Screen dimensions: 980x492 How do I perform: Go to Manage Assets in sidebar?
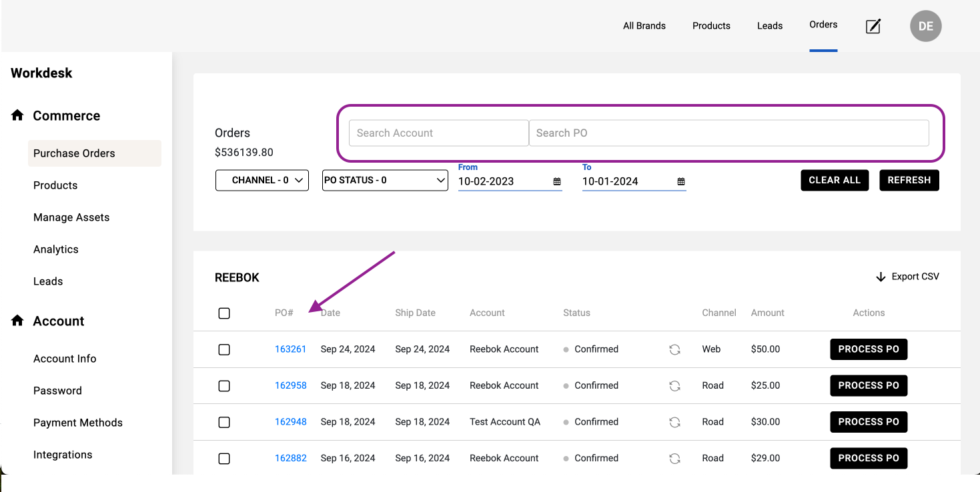[71, 217]
